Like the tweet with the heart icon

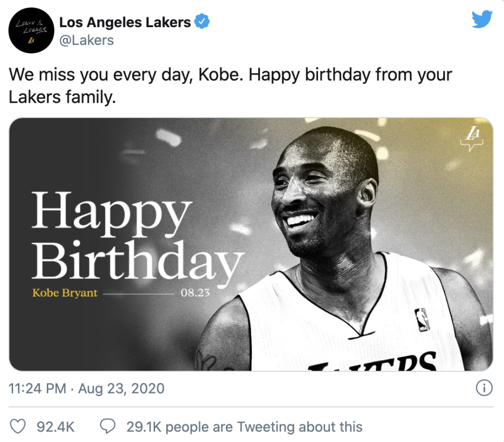click(18, 427)
